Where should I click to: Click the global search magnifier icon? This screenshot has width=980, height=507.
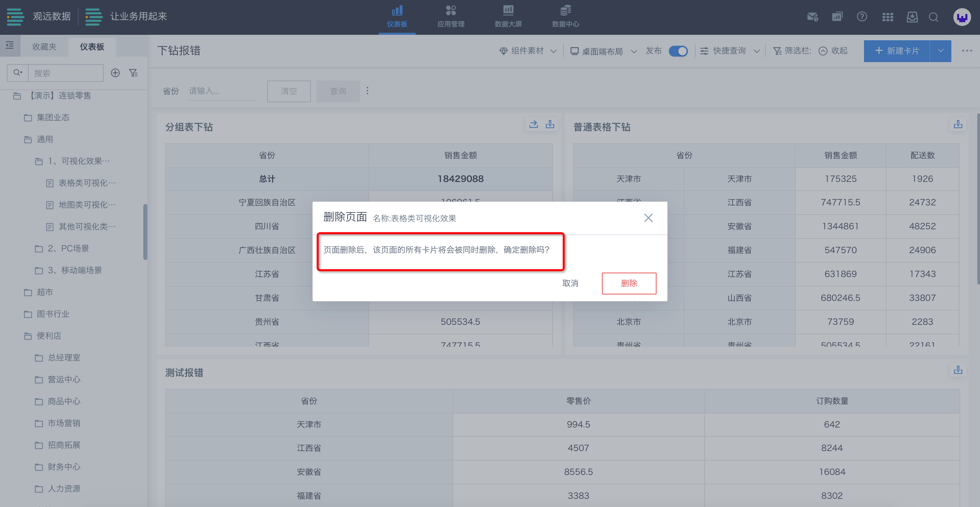(x=933, y=17)
